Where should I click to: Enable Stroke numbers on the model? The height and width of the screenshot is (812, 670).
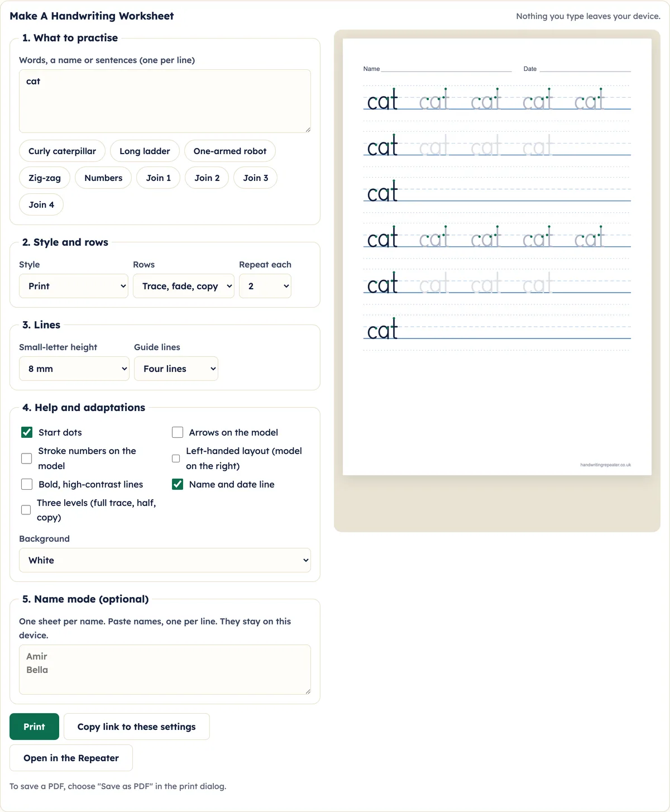click(26, 458)
